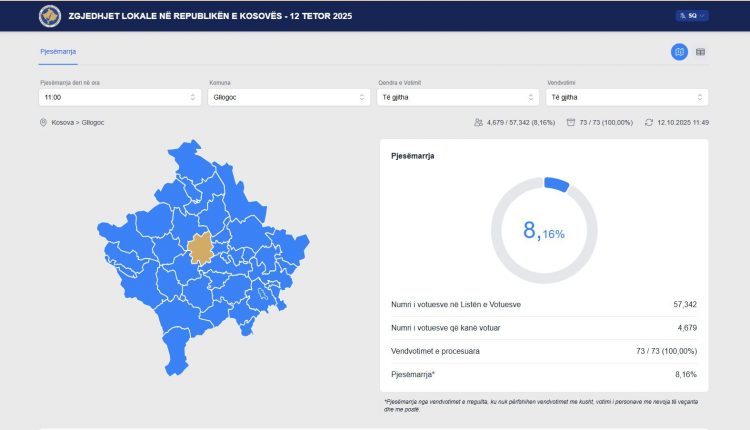Viewport: 750px width, 430px height.
Task: Click the 8,16% value in chart center
Action: (x=544, y=231)
